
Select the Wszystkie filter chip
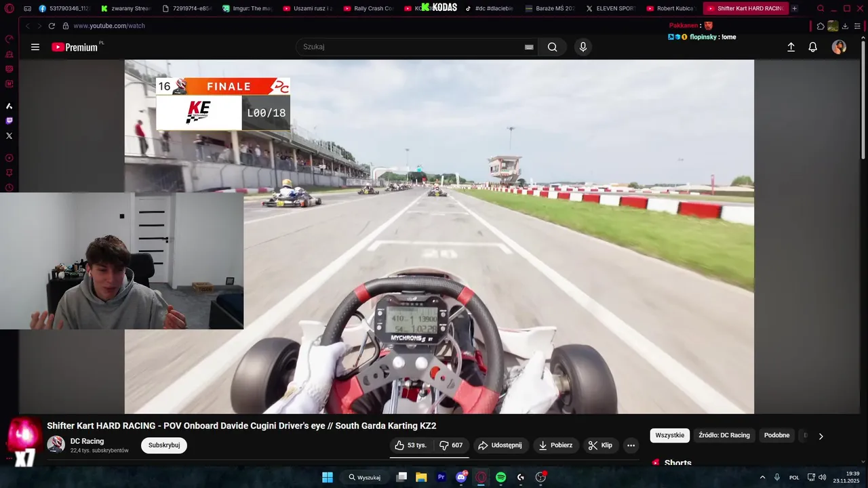pos(669,435)
